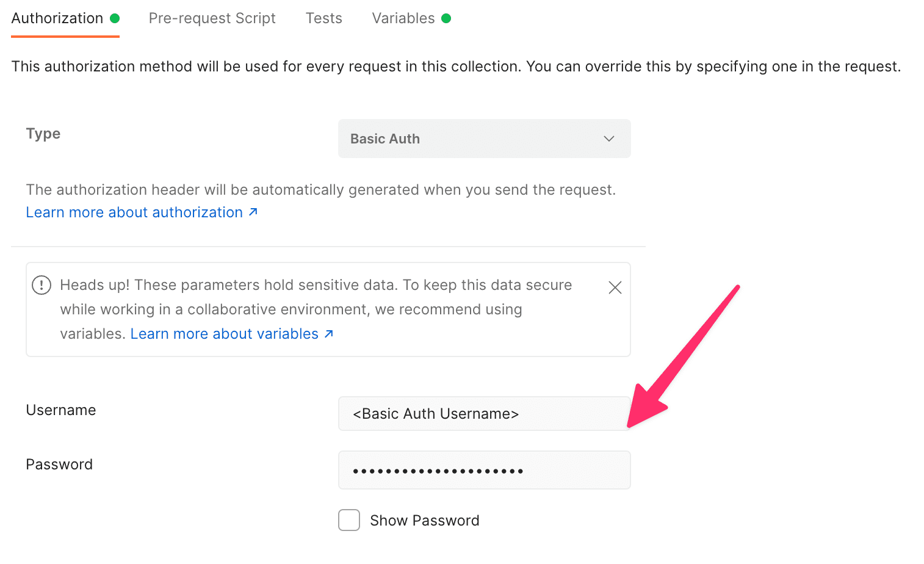Dismiss the sensitive data warning with the X
The height and width of the screenshot is (564, 924).
[615, 287]
